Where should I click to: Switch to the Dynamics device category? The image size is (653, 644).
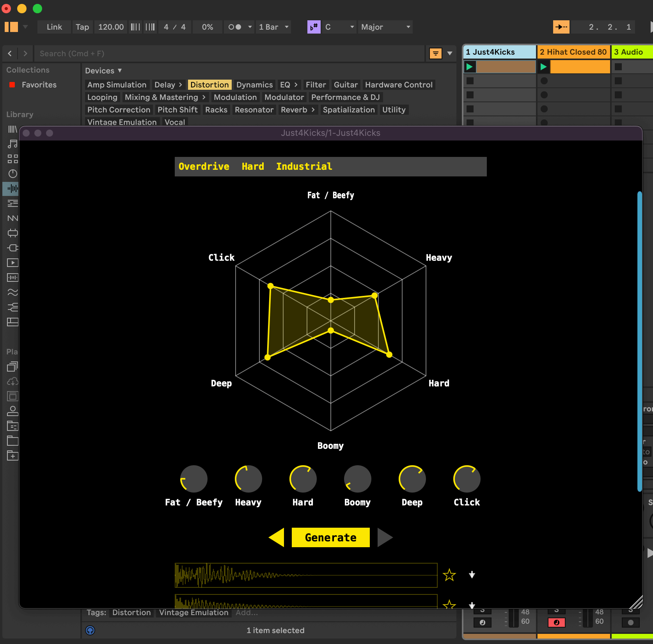[254, 85]
